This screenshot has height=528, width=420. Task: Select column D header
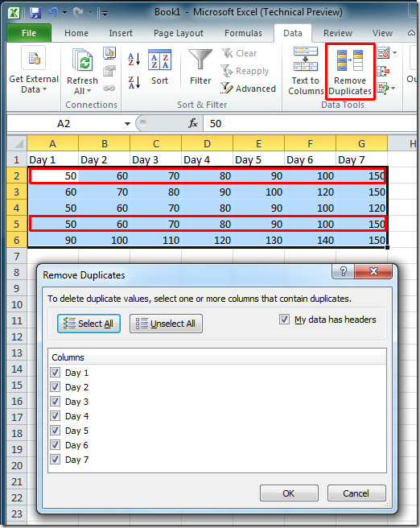(207, 144)
